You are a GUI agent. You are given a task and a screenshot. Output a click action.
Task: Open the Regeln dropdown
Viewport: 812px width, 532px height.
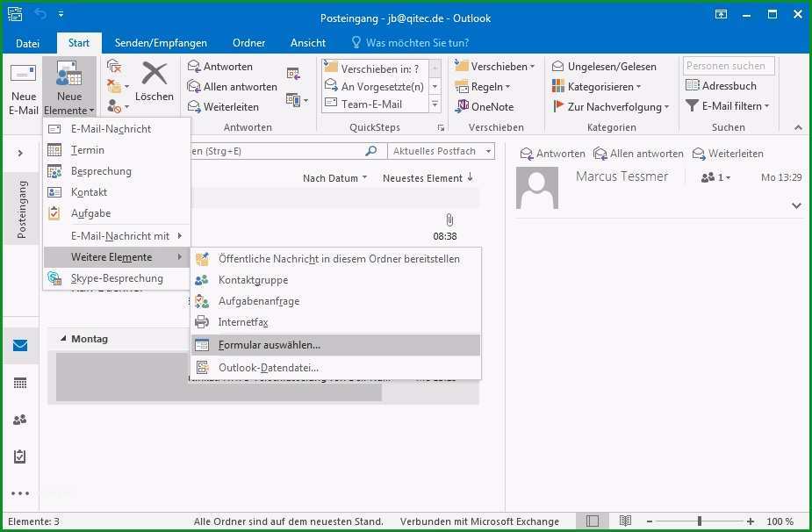pyautogui.click(x=483, y=87)
